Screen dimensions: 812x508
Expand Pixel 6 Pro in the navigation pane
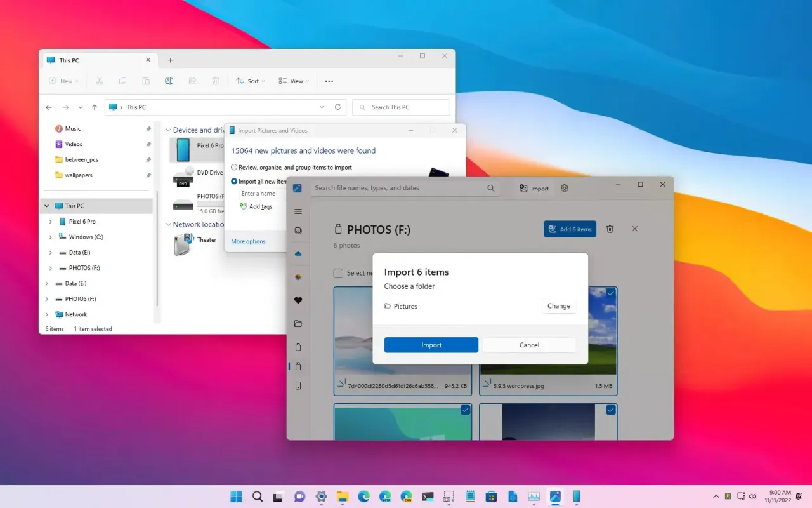click(51, 221)
